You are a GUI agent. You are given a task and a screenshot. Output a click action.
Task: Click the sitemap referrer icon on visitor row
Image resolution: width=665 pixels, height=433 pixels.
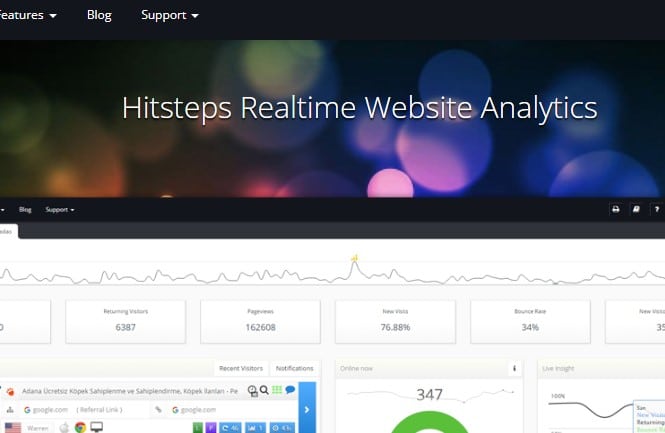tap(10, 410)
